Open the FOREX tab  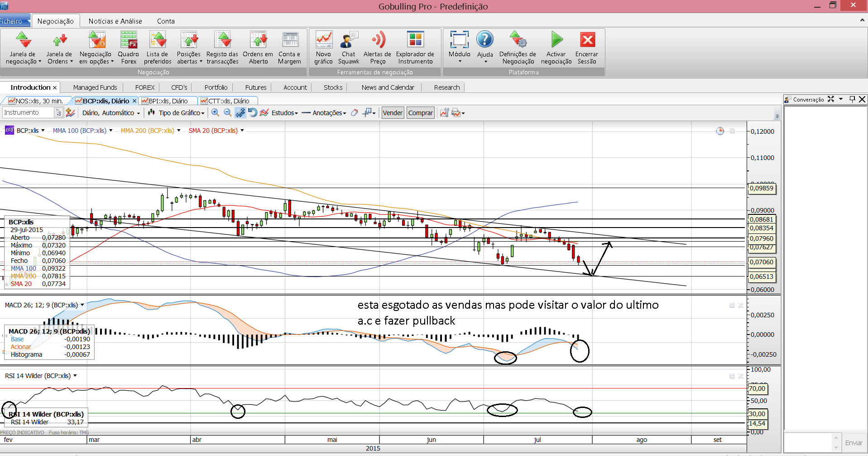coord(145,87)
